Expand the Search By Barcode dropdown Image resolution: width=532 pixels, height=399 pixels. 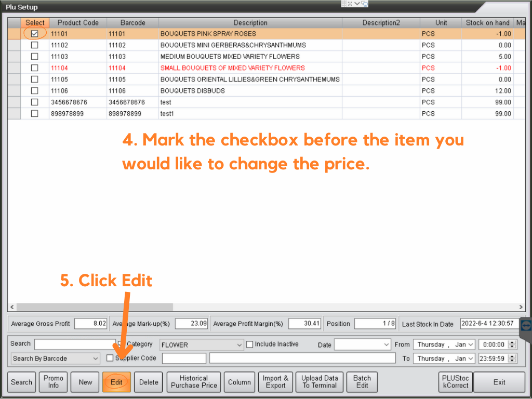(96, 358)
